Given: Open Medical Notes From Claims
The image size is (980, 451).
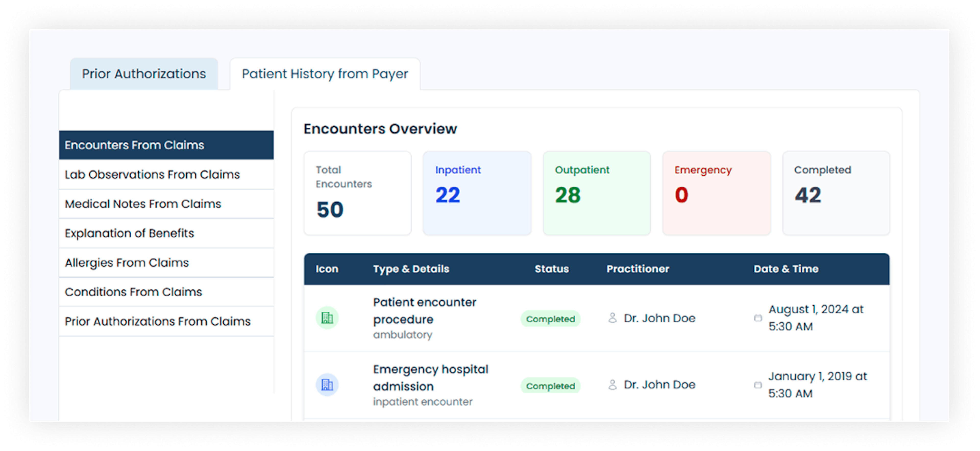Looking at the screenshot, I should [x=166, y=204].
